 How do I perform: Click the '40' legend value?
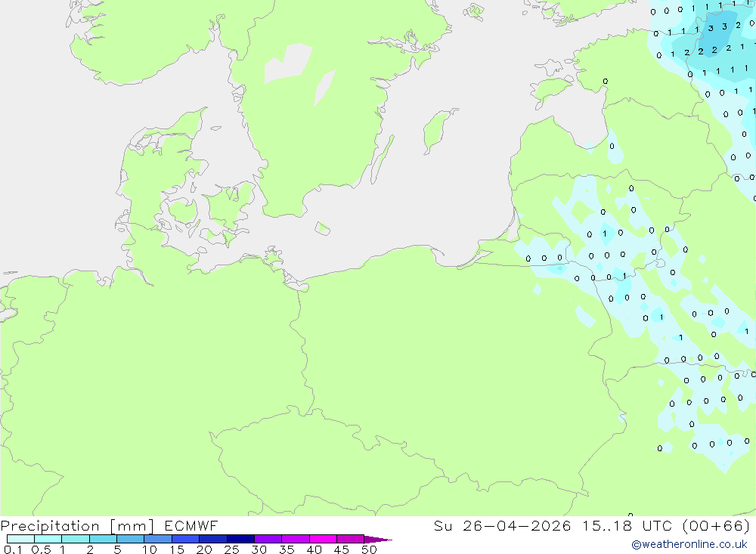coord(314,549)
